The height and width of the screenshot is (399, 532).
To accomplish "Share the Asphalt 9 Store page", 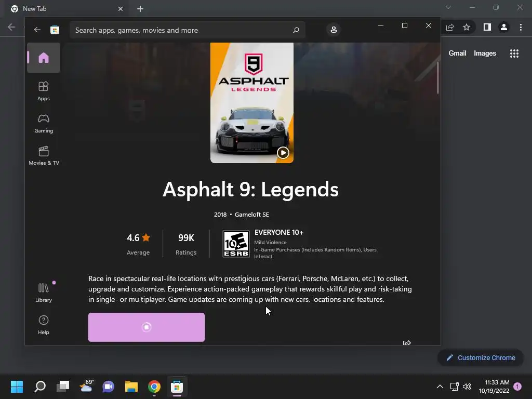I will click(407, 343).
